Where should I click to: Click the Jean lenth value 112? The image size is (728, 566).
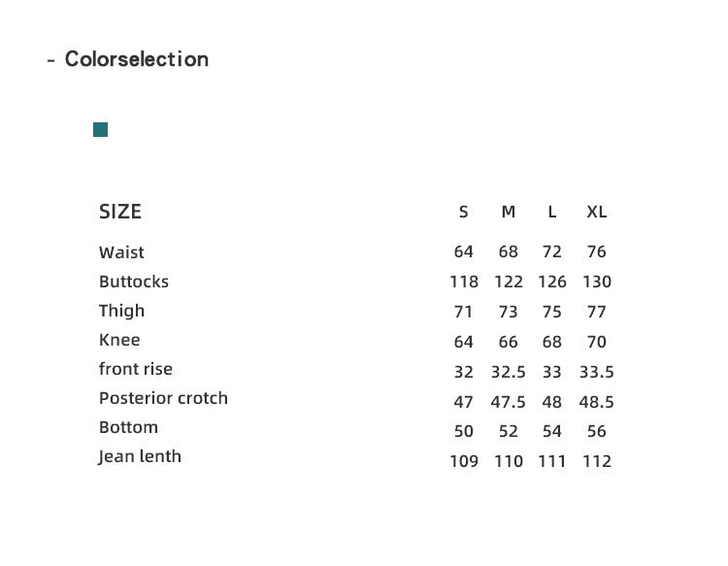click(597, 461)
